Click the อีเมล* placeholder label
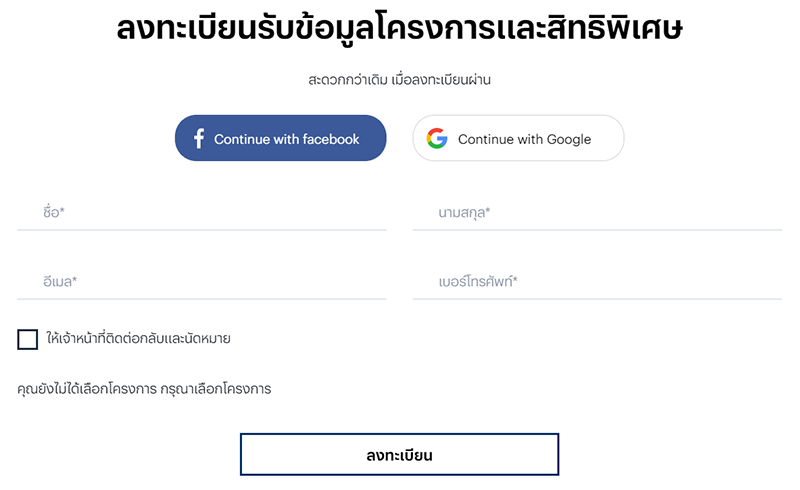This screenshot has height=490, width=800. [x=60, y=282]
